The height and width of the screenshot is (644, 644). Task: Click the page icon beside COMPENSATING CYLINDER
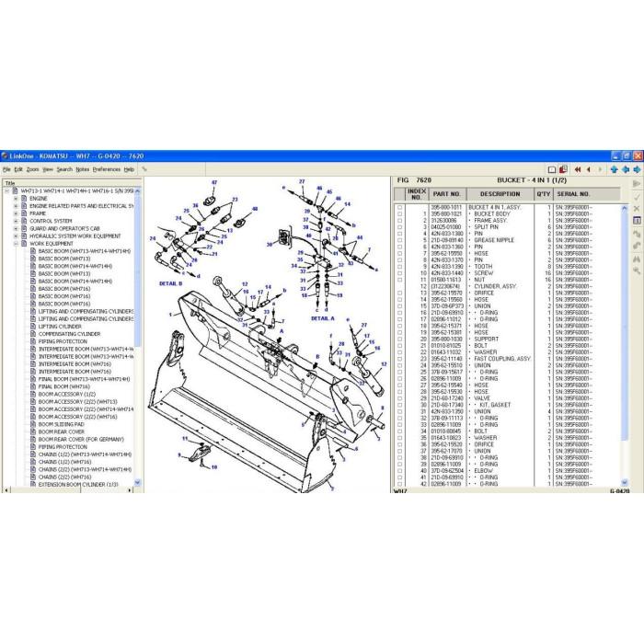tap(33, 334)
